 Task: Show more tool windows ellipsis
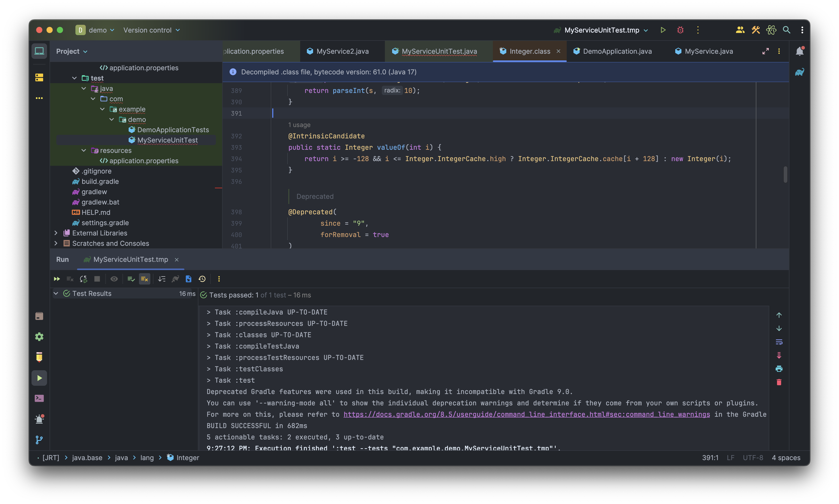(x=40, y=98)
